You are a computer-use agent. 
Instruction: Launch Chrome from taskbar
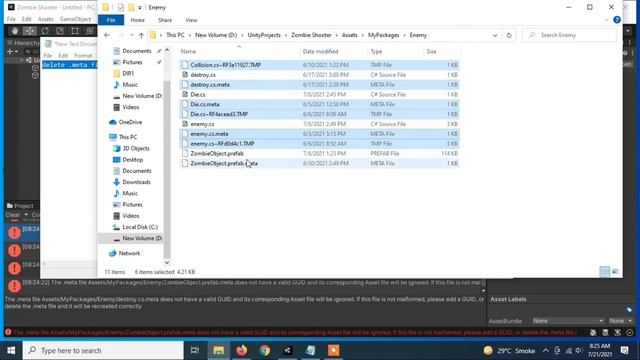pos(265,351)
